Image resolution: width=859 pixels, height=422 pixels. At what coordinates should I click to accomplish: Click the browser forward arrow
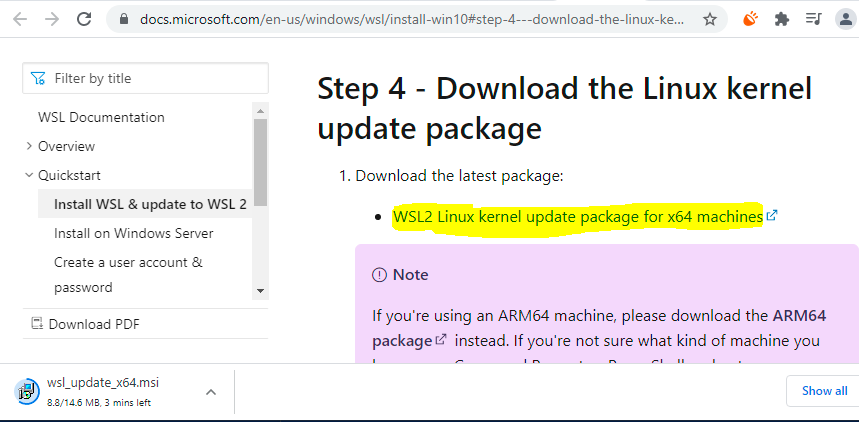[52, 20]
